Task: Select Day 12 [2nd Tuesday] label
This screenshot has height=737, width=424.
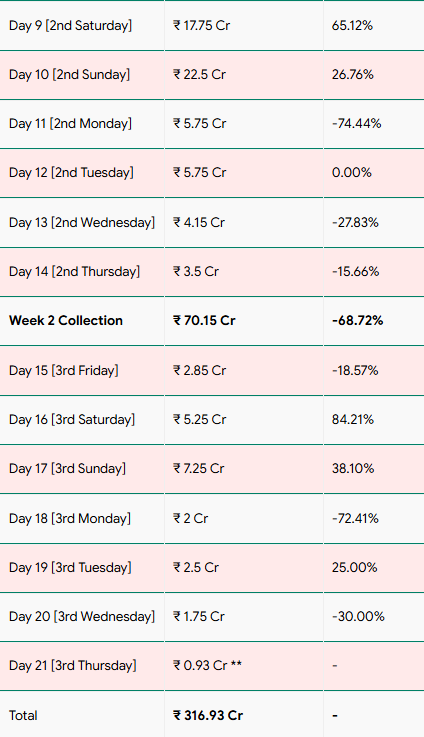Action: click(x=71, y=172)
